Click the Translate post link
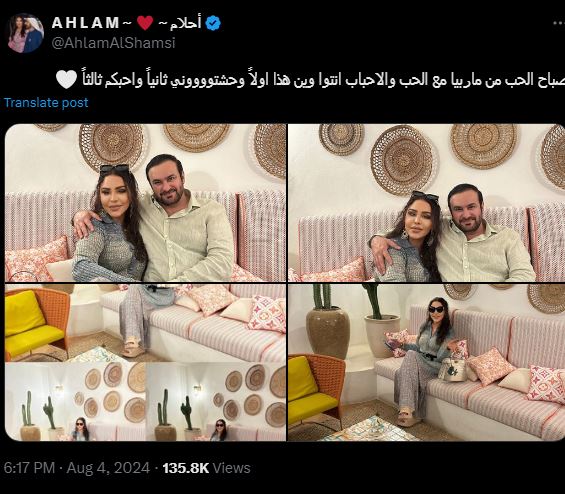Viewport: 565px width, 494px height. 46,103
